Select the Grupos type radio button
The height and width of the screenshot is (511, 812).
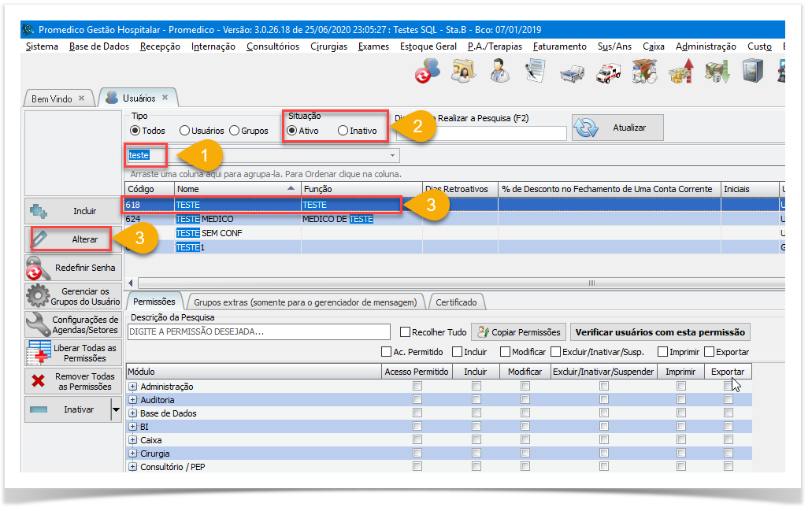[235, 131]
